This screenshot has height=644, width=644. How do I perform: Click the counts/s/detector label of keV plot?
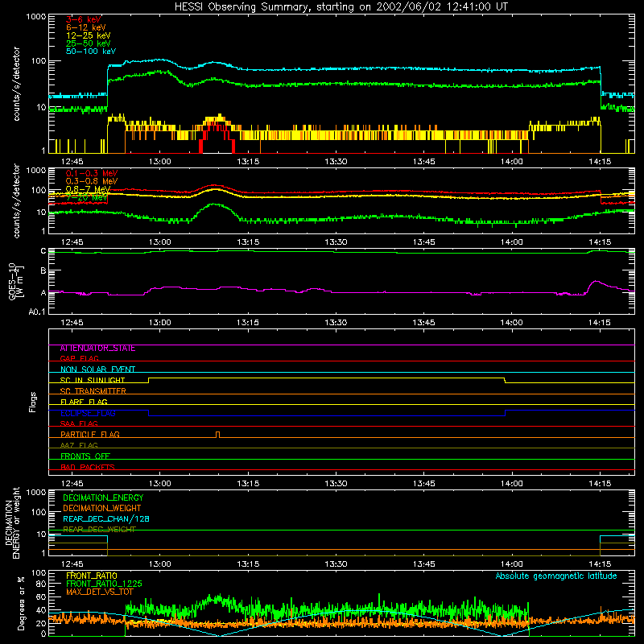[x=16, y=84]
